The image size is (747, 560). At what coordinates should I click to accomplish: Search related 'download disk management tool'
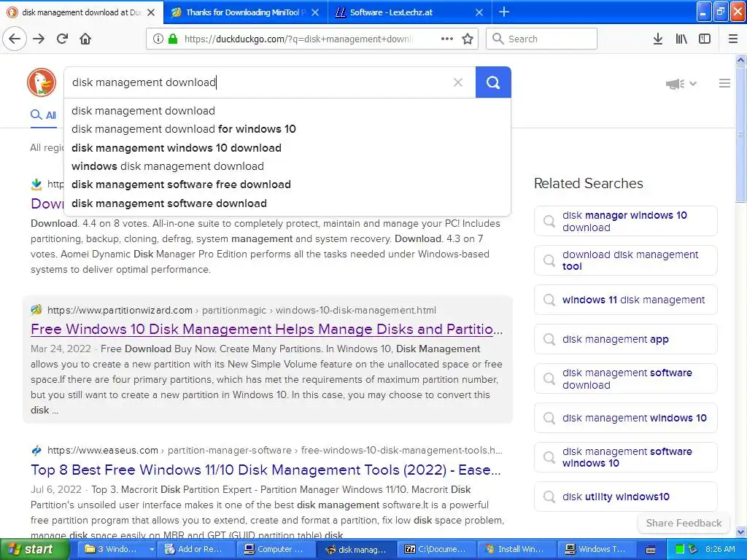[625, 260]
